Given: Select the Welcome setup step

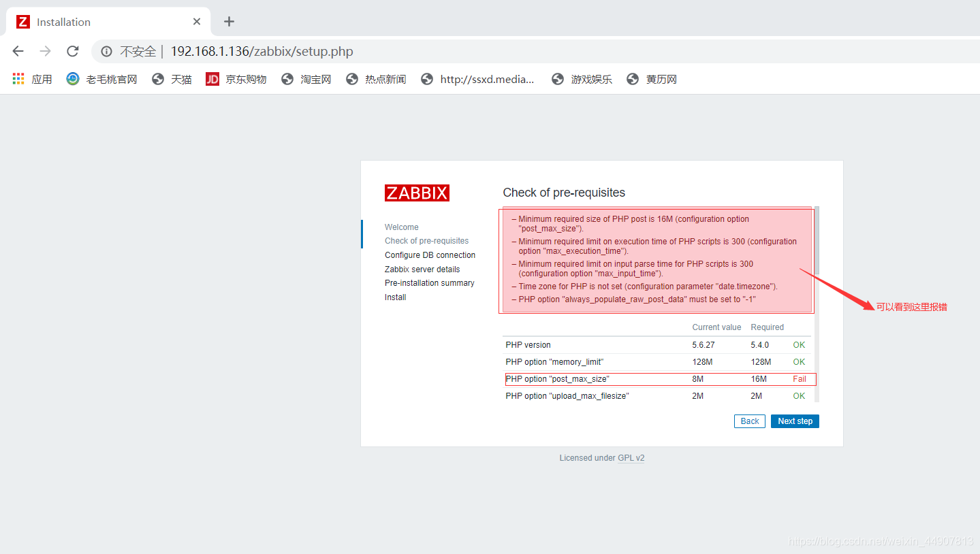Looking at the screenshot, I should pos(402,227).
